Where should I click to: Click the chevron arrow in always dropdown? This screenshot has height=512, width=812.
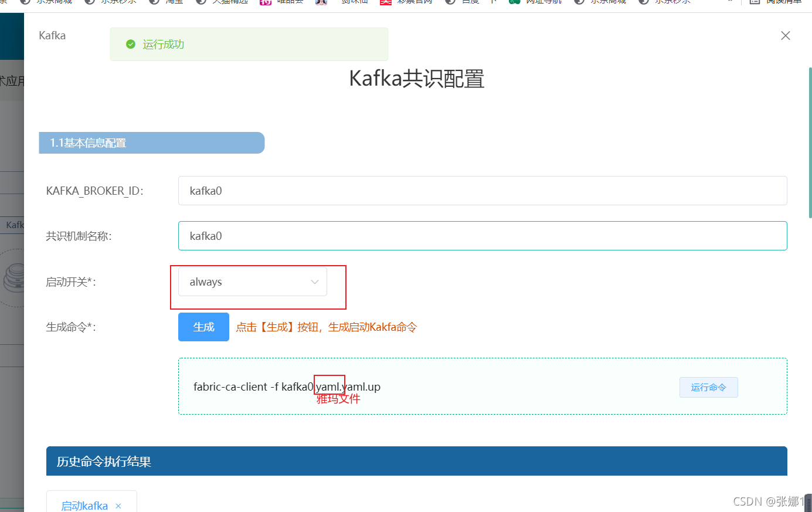(x=315, y=282)
